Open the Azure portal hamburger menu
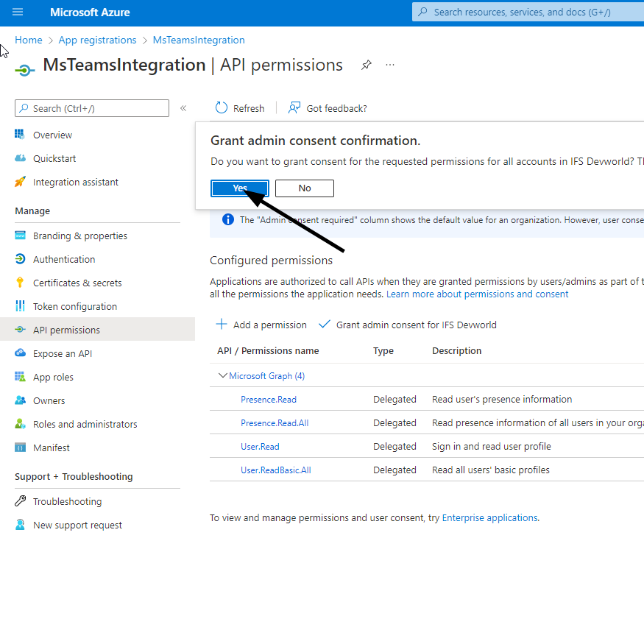The height and width of the screenshot is (644, 644). click(x=18, y=13)
